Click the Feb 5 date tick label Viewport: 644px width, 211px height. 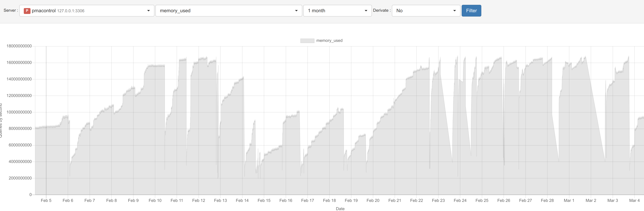(x=46, y=200)
